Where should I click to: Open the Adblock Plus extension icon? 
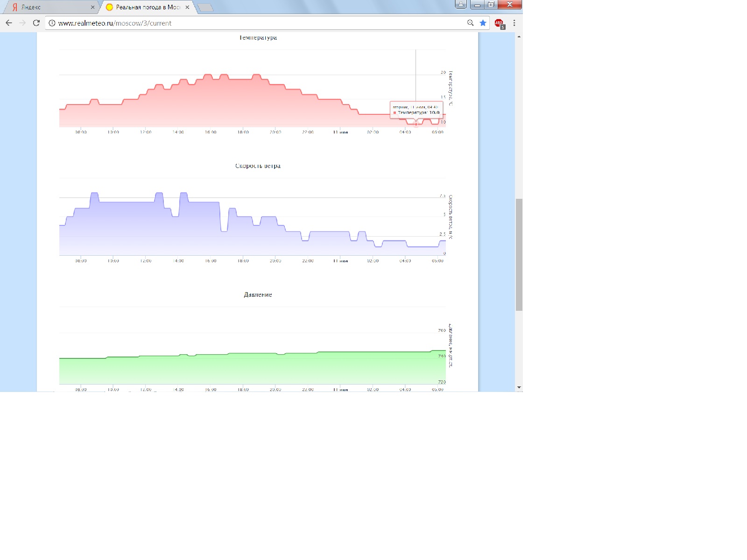pos(499,23)
